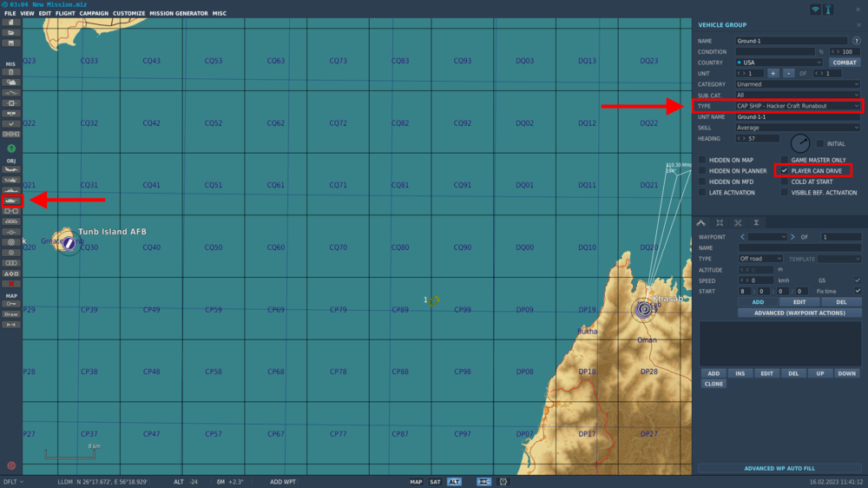
Task: Open the Country dropdown showing USA
Action: point(779,63)
